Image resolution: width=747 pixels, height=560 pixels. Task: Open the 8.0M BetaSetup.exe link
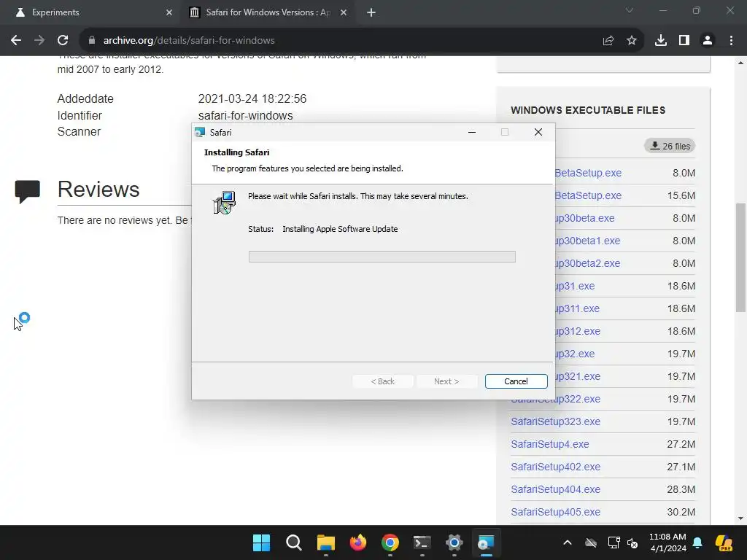[588, 173]
